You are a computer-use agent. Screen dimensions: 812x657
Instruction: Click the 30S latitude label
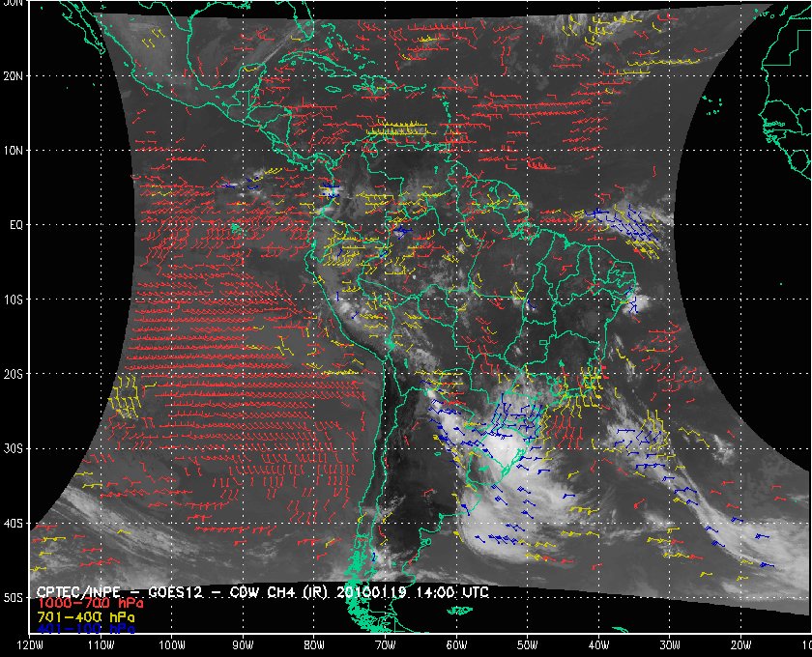pos(13,449)
